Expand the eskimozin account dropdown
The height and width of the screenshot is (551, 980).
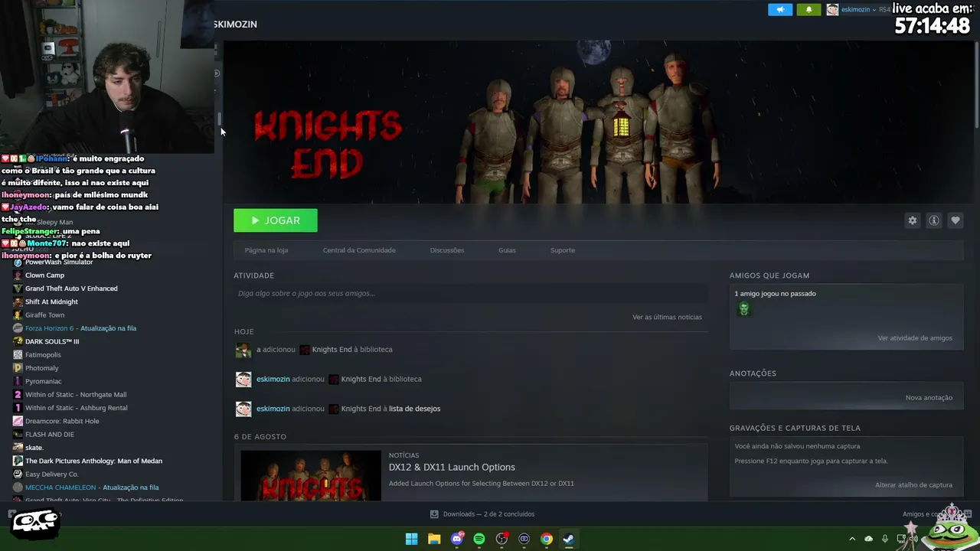(x=858, y=10)
